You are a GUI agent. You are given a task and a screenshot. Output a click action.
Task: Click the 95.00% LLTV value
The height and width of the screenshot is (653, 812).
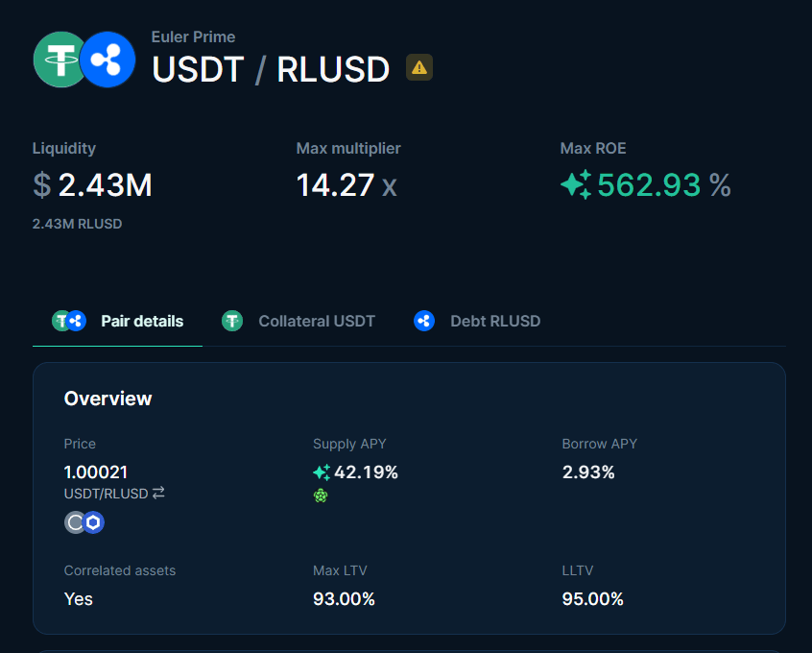593,599
